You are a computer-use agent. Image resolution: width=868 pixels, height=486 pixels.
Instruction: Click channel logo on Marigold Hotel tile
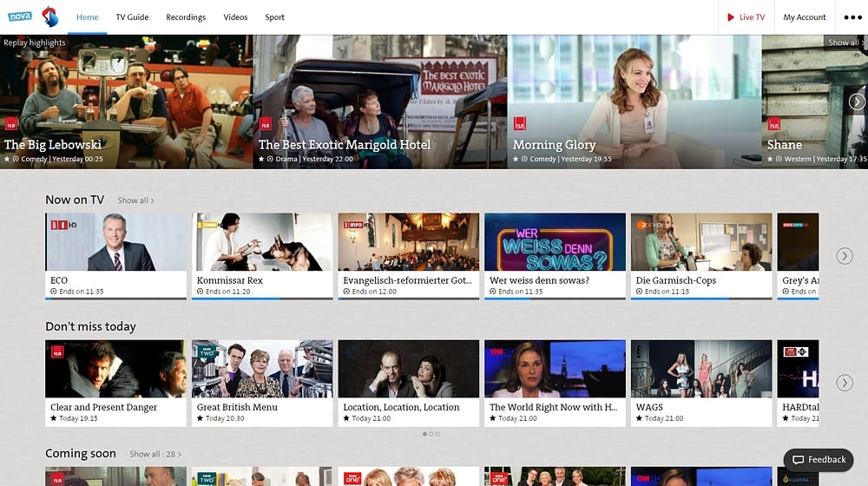(265, 124)
